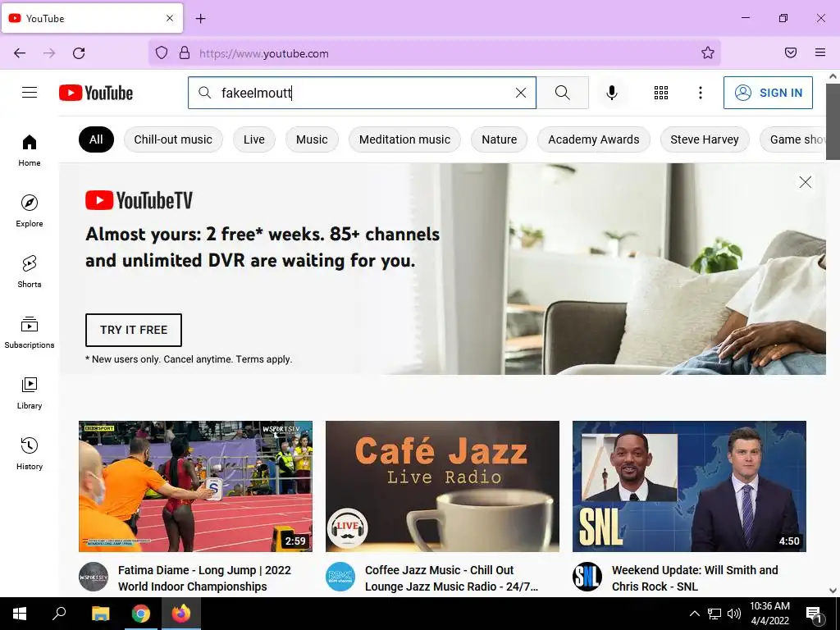Select the Chill-out music chip
This screenshot has width=840, height=630.
[173, 139]
